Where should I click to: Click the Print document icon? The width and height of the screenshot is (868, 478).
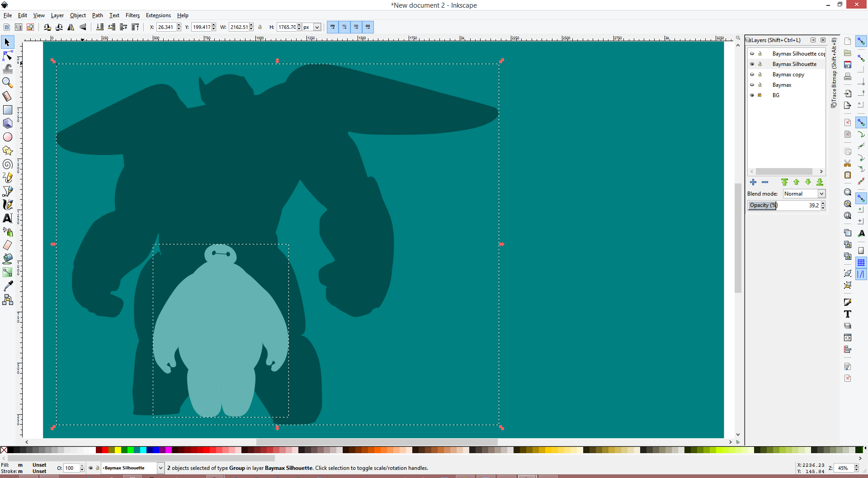click(x=848, y=76)
